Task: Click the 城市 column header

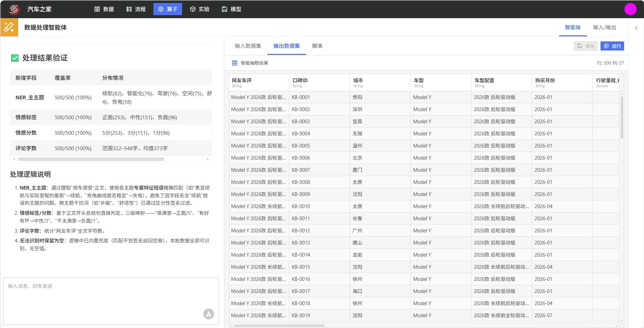Action: (x=380, y=83)
